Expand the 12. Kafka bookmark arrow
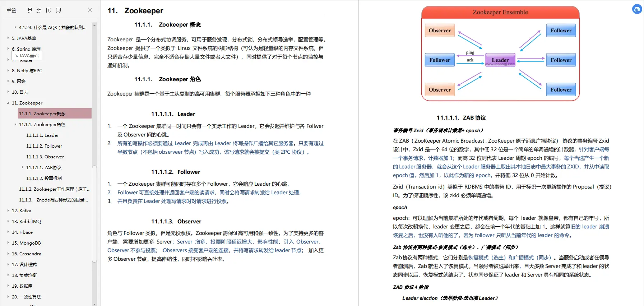The image size is (644, 306). [8, 210]
